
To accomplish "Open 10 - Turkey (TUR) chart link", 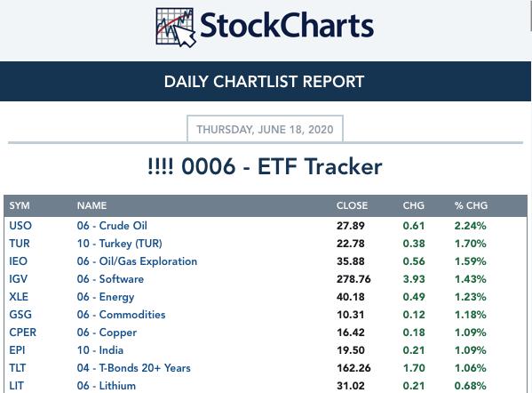I will tap(119, 244).
